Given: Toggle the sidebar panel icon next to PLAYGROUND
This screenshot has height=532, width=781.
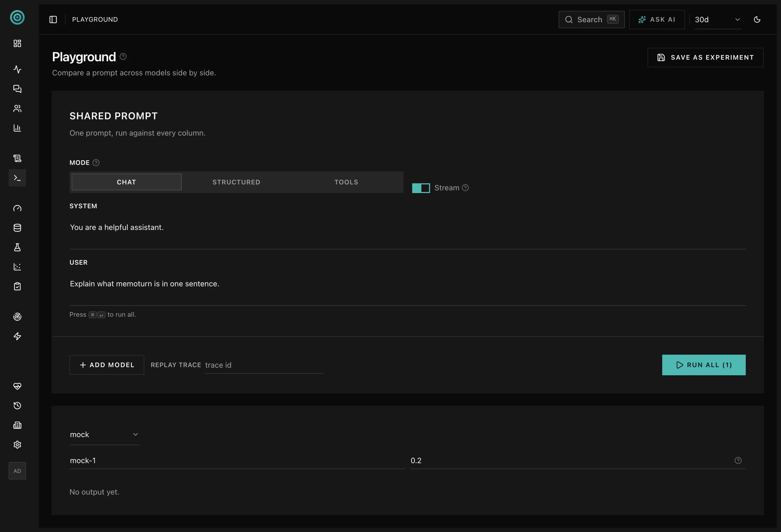Looking at the screenshot, I should coord(53,20).
